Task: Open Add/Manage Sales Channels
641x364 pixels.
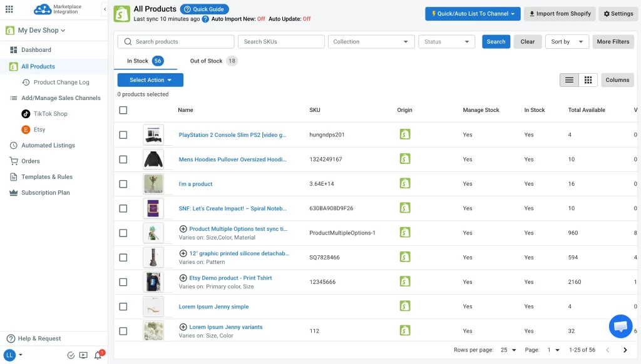Action: click(55, 98)
